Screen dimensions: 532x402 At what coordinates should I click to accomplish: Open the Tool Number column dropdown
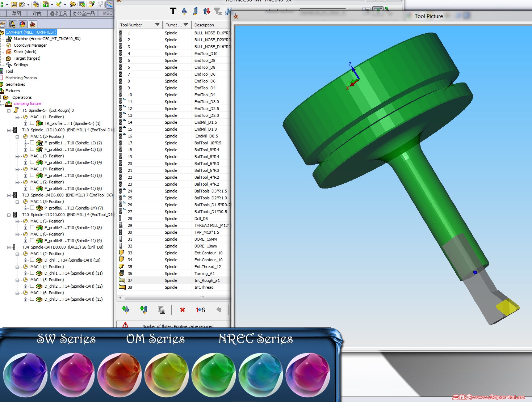tap(158, 25)
